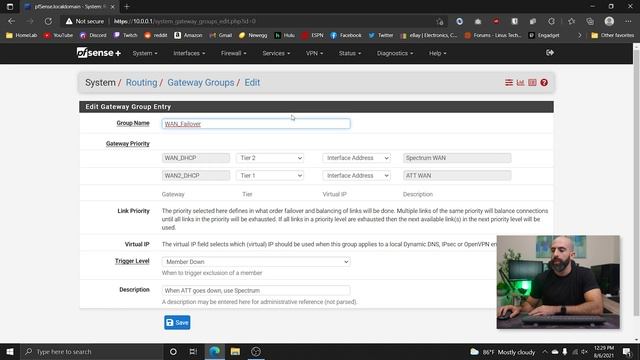Image resolution: width=640 pixels, height=360 pixels.
Task: Open reddit bookmark
Action: (x=156, y=36)
